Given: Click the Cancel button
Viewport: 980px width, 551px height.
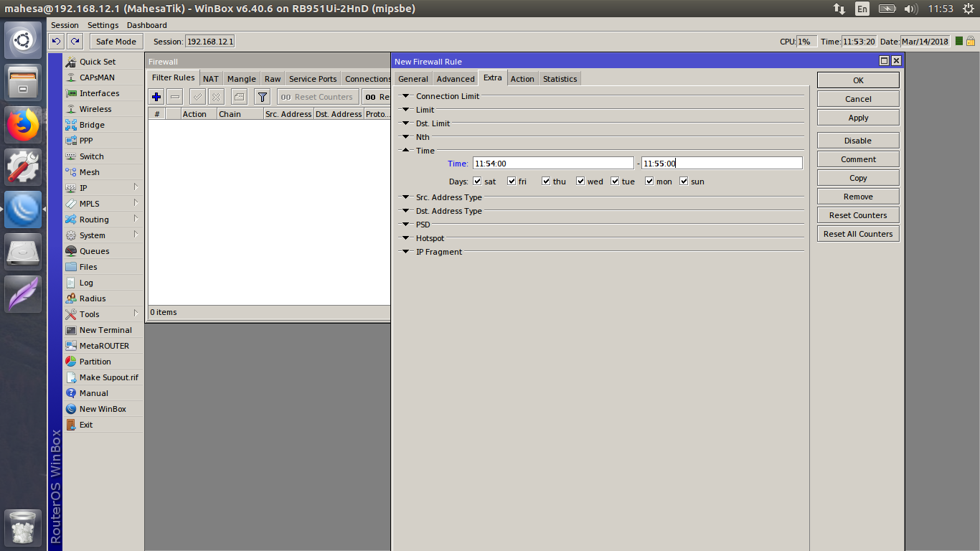Looking at the screenshot, I should pyautogui.click(x=858, y=99).
